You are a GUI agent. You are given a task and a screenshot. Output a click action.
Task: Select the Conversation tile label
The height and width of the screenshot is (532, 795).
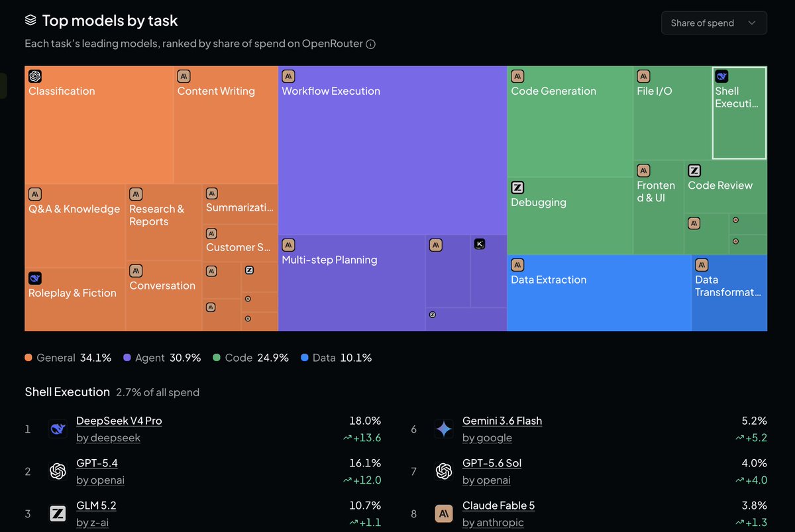click(162, 286)
